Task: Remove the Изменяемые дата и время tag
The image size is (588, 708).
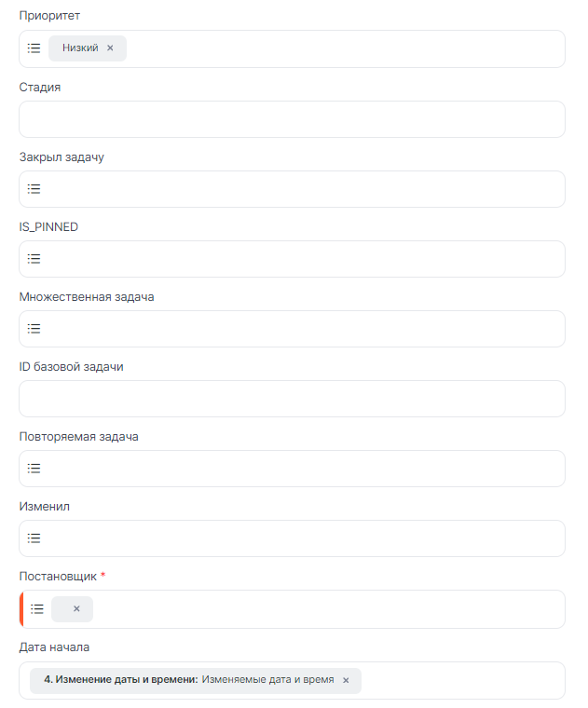Action: (x=346, y=680)
